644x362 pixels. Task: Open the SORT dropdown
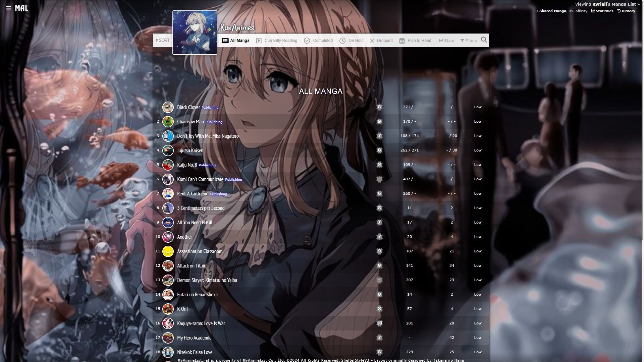[x=163, y=40]
